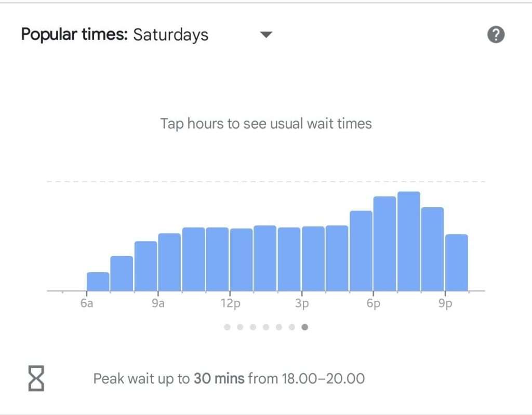
Task: Click the "Tap hours to see usual wait times" text
Action: click(266, 124)
